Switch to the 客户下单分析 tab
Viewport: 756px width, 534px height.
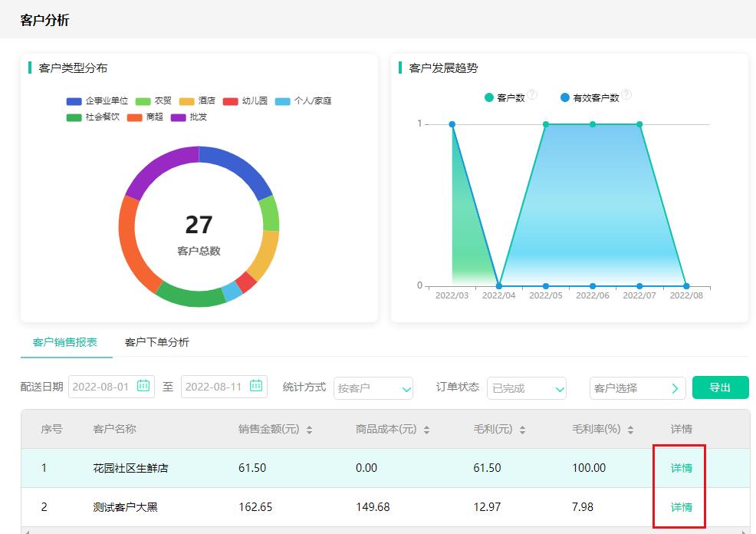tap(156, 341)
